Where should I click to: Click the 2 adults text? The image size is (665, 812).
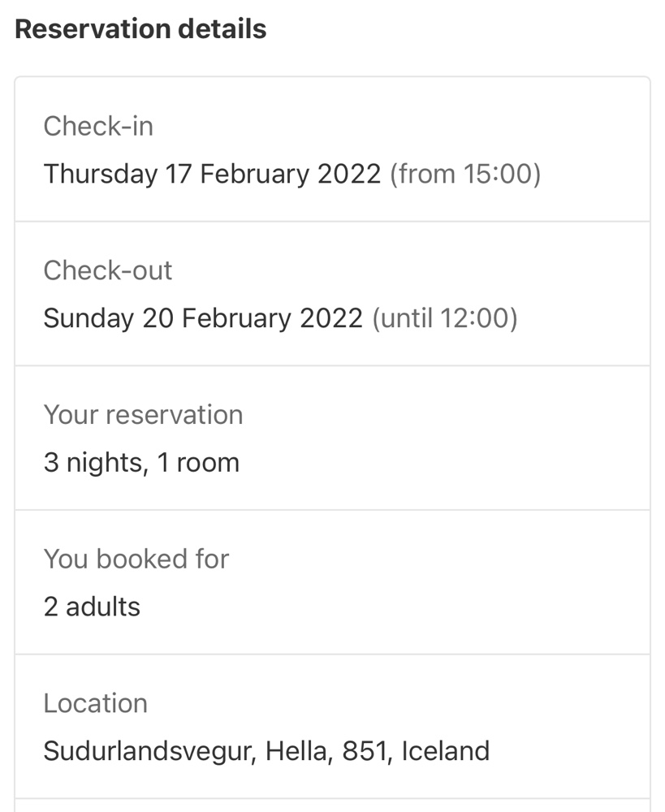point(92,607)
